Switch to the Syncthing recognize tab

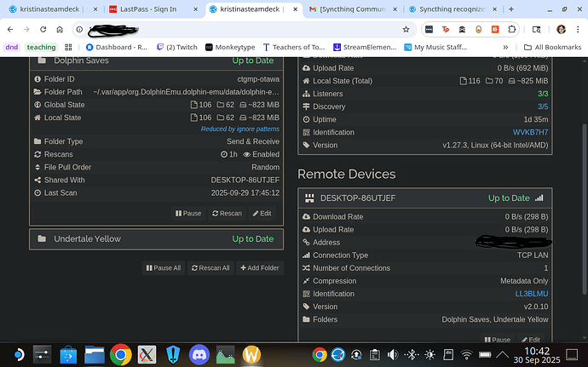[453, 9]
